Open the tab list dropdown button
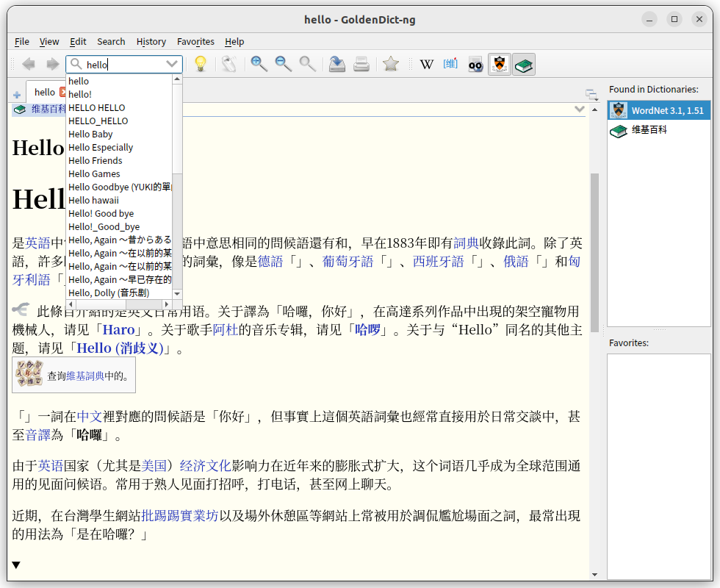The image size is (720, 588). pos(591,94)
